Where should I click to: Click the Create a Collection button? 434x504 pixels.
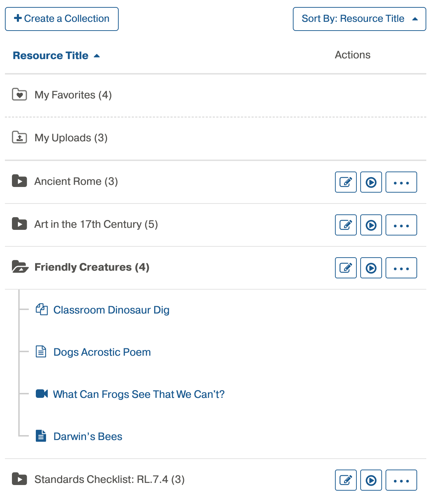[62, 19]
